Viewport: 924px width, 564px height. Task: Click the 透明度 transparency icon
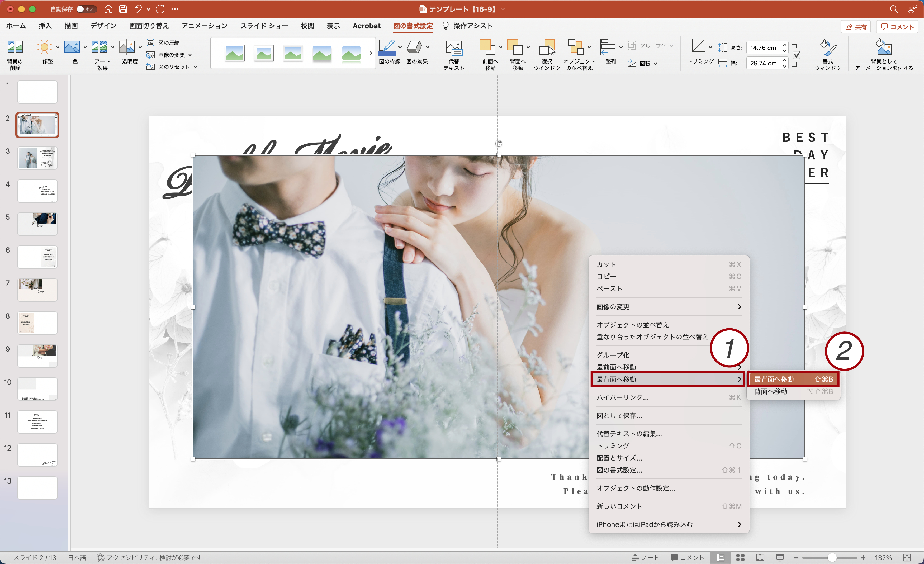(x=127, y=48)
